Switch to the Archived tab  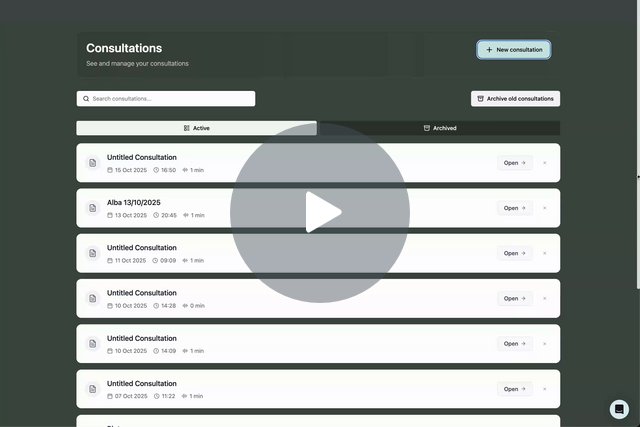[440, 128]
